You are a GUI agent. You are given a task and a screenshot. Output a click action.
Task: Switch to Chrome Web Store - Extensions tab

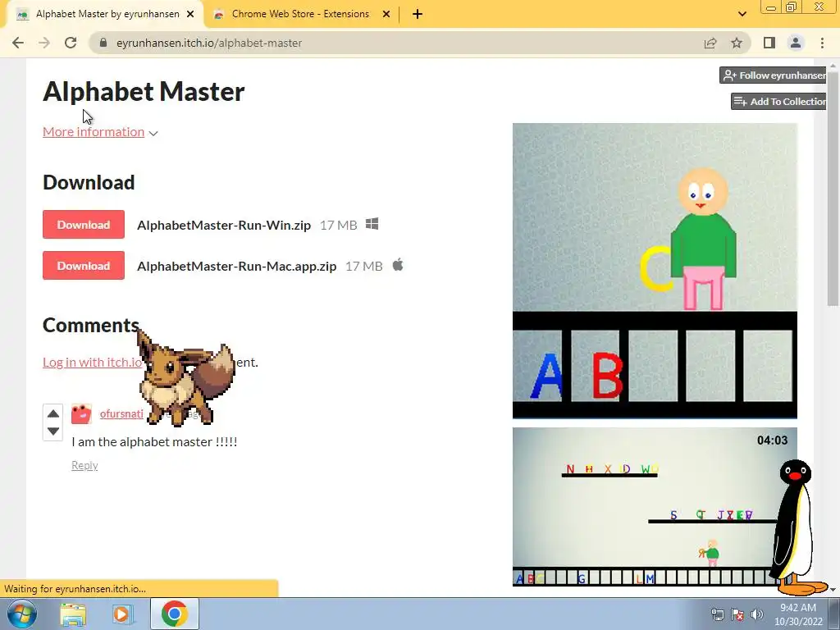pos(300,14)
